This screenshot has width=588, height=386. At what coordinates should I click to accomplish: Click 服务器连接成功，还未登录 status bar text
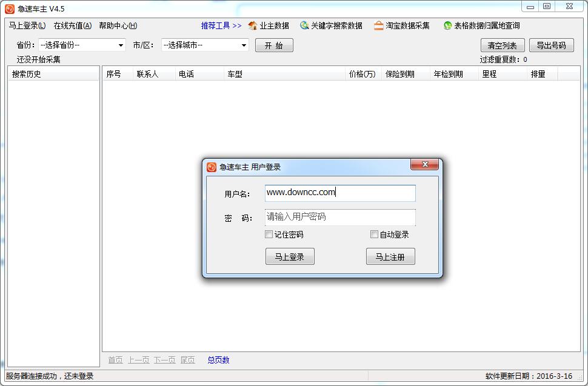point(50,376)
